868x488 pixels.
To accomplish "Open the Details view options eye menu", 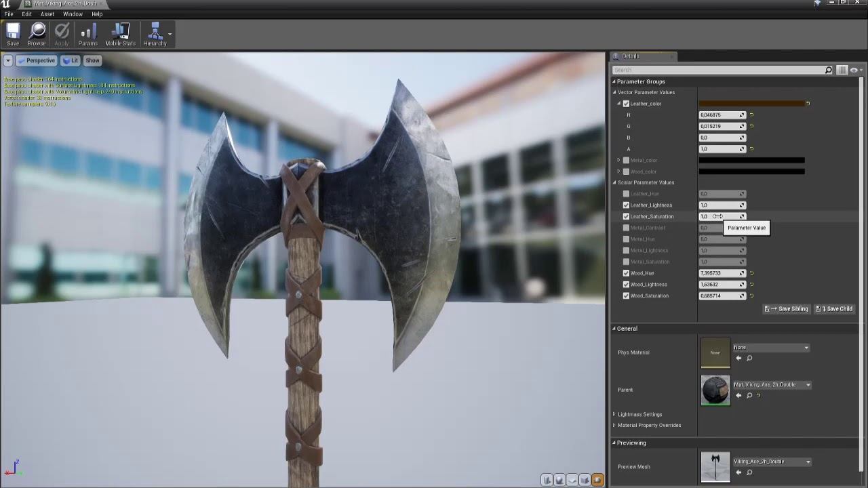I will click(x=856, y=70).
